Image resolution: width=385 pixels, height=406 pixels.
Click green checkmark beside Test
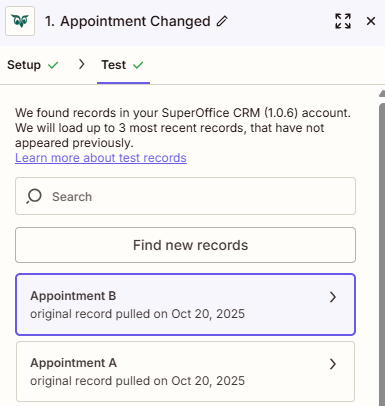pyautogui.click(x=138, y=65)
